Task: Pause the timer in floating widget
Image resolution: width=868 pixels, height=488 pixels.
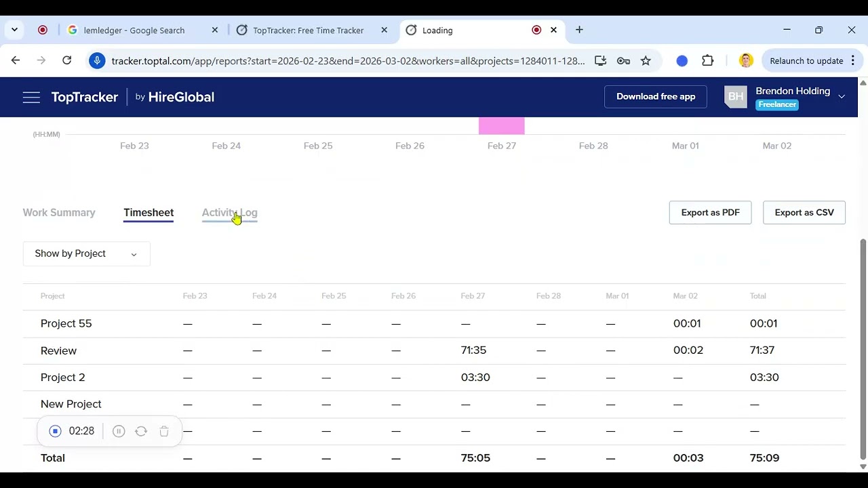Action: pos(119,431)
